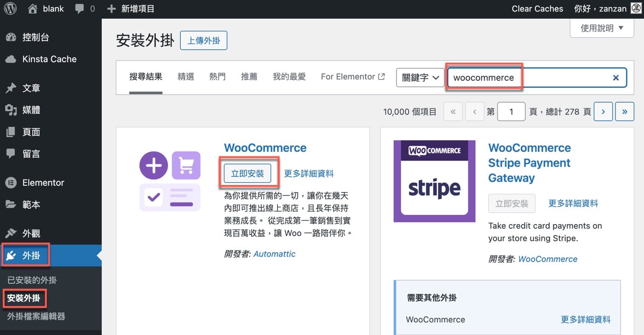Open the zanzan user avatar
The width and height of the screenshot is (644, 335).
click(x=636, y=9)
